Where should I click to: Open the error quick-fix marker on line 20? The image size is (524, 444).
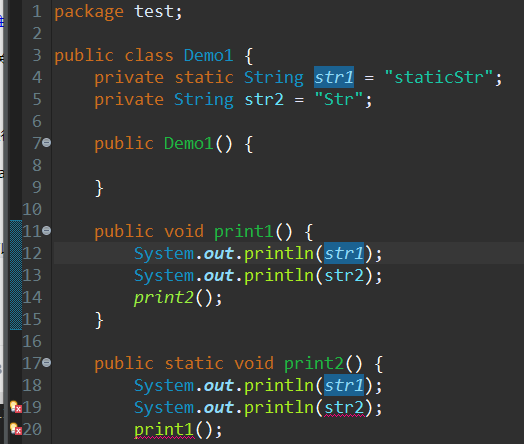pyautogui.click(x=16, y=429)
